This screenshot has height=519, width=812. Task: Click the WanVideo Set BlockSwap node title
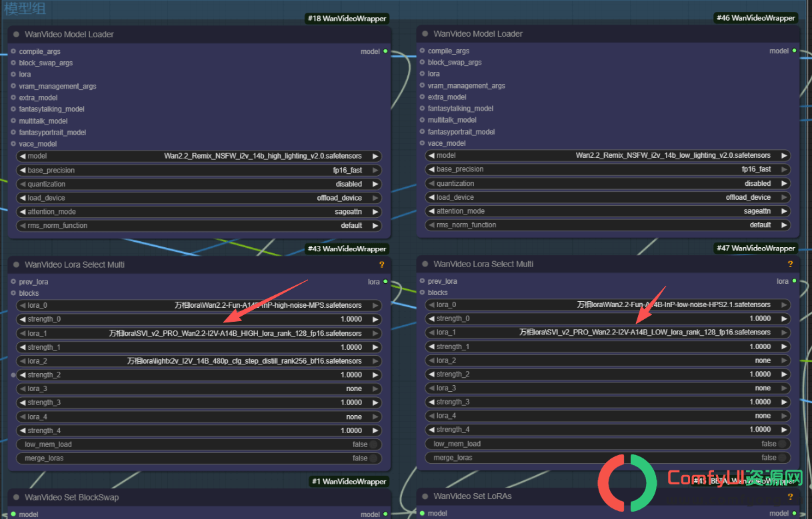72,498
